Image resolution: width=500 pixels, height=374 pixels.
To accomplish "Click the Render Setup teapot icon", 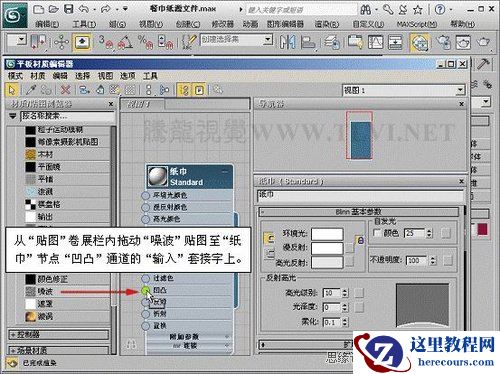I will 444,42.
